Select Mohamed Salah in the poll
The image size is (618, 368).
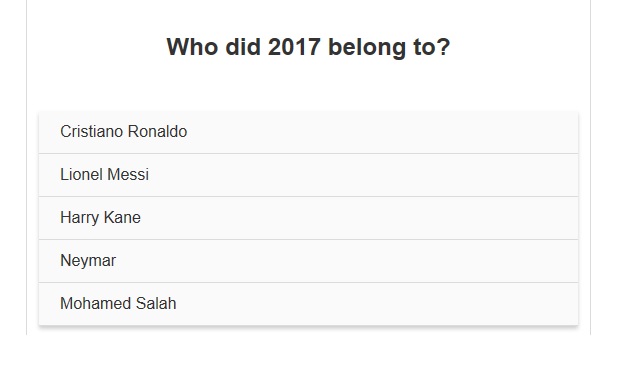click(308, 304)
